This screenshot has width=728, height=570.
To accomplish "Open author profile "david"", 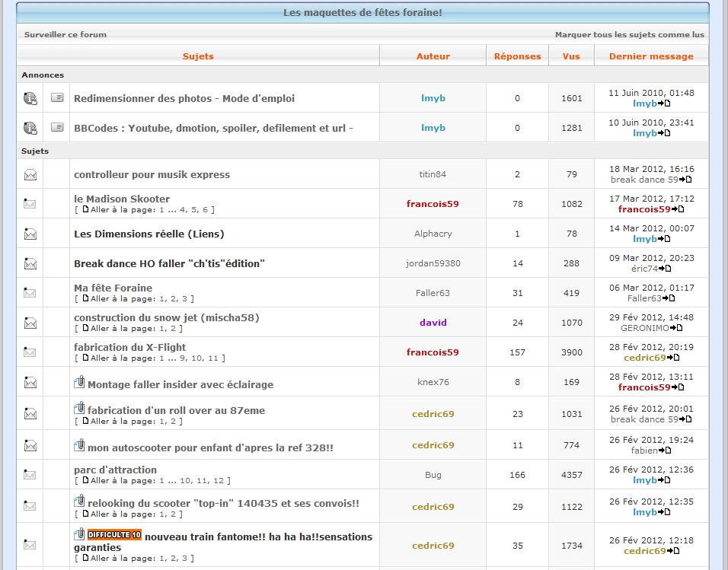I will 433,323.
